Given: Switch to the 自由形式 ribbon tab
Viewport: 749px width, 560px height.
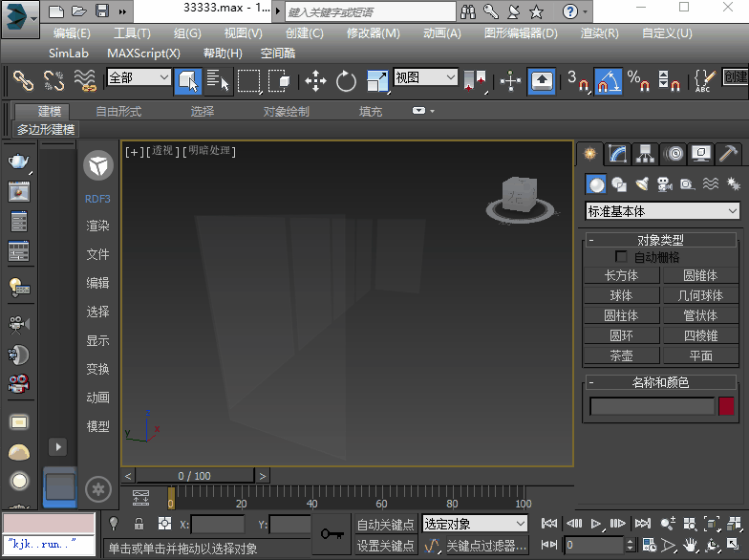Looking at the screenshot, I should click(118, 111).
